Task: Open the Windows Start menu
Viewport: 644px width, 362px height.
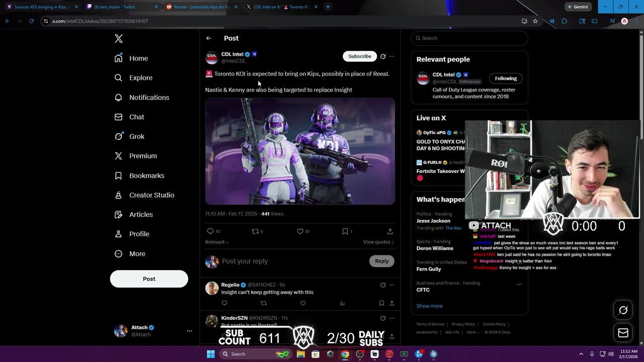Action: 211,354
